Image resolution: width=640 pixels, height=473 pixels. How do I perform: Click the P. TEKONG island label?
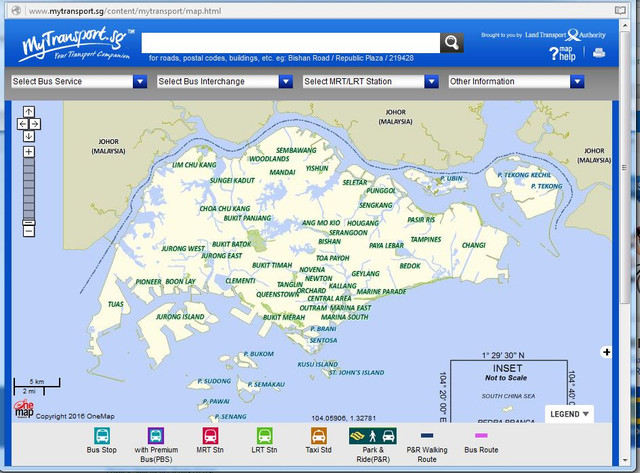coord(547,186)
